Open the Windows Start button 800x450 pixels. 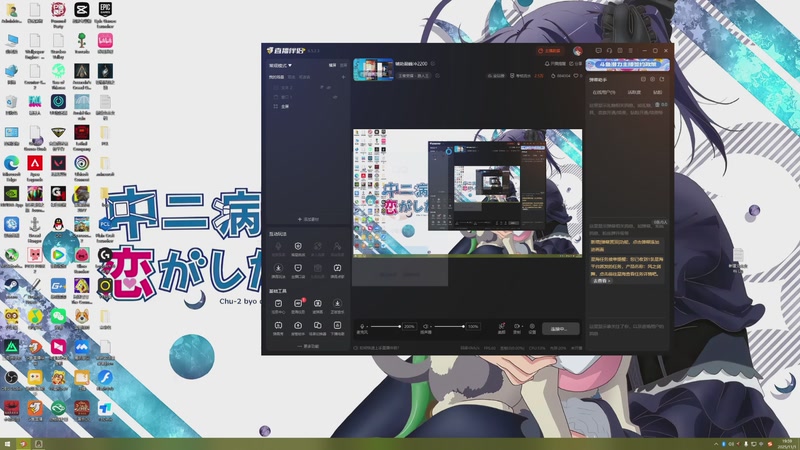(x=7, y=444)
